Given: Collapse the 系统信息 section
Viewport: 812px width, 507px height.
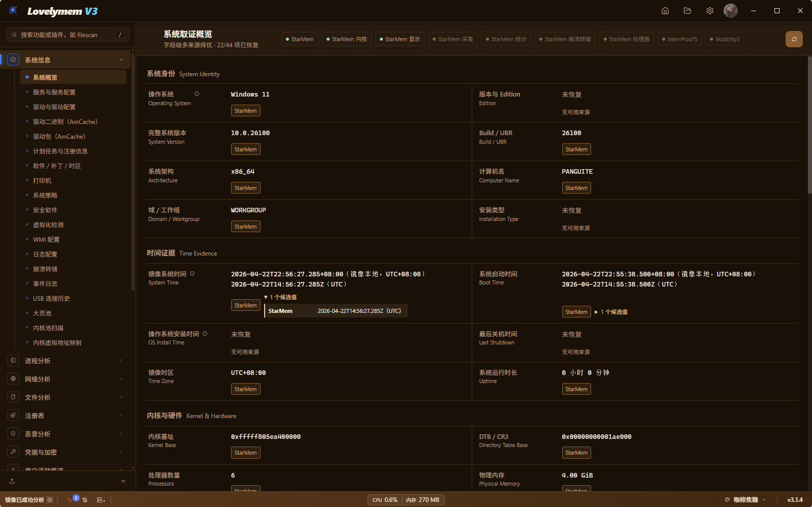Looking at the screenshot, I should (x=121, y=60).
